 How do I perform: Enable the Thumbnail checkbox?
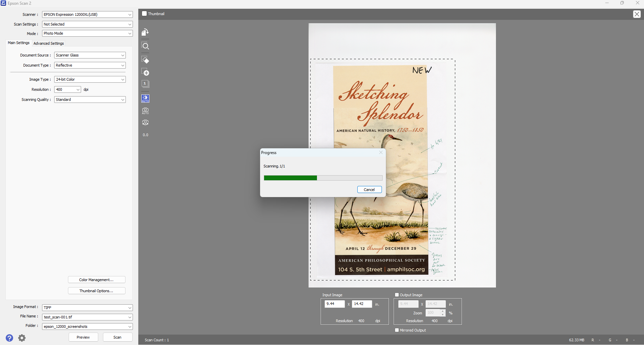click(144, 14)
